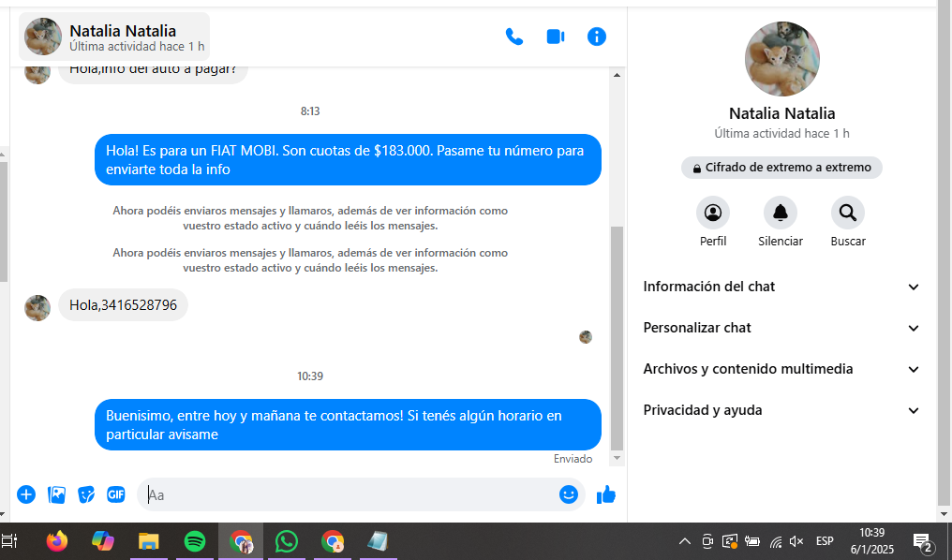Screen dimensions: 952x560
Task: Open the sticker picker
Action: [86, 494]
